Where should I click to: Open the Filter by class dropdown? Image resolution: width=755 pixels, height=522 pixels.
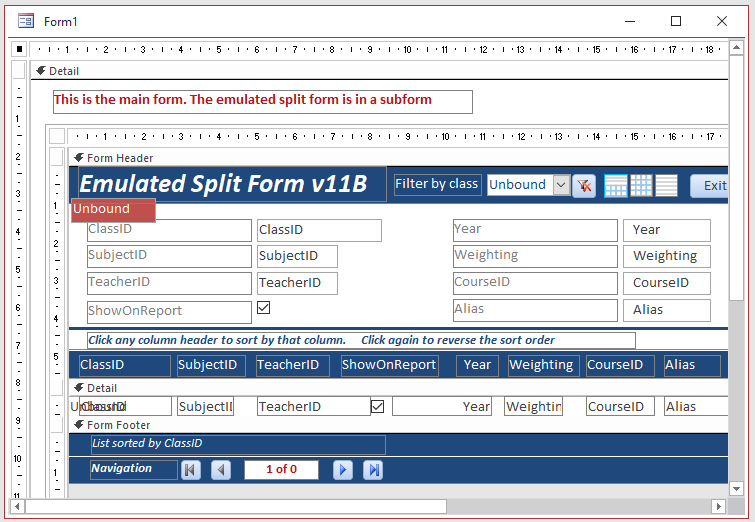tap(561, 185)
